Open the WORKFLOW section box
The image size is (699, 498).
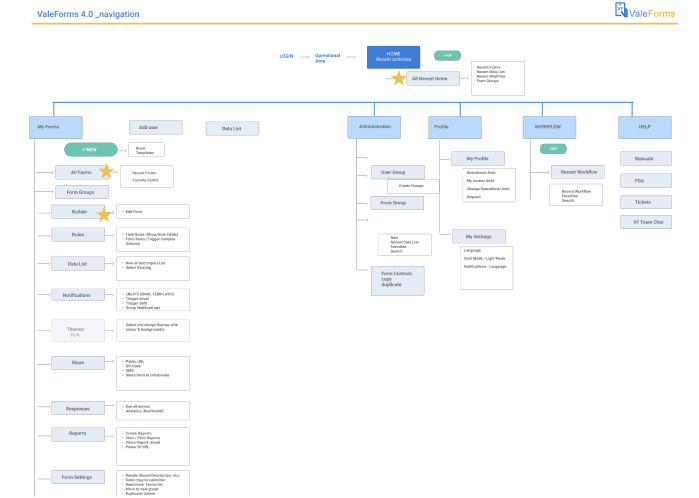pos(549,128)
